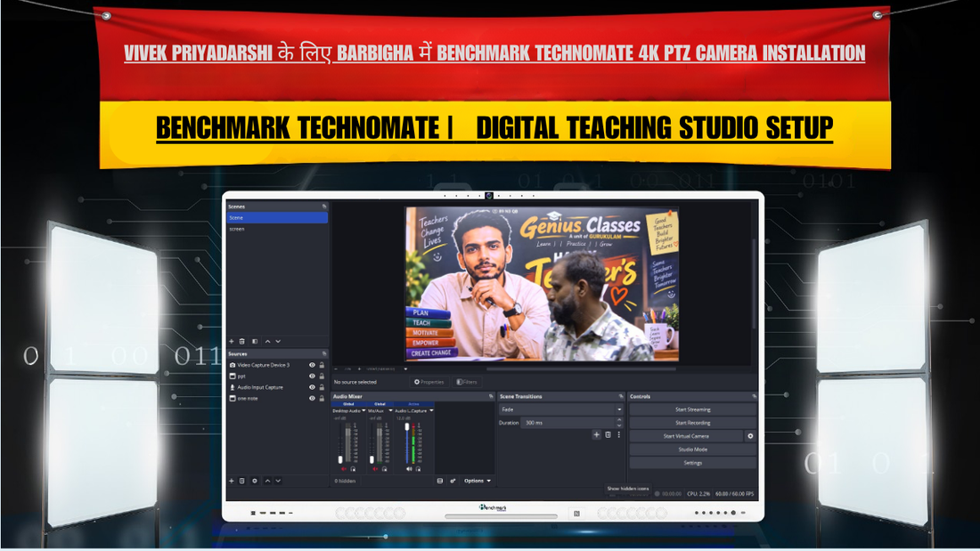Open Desktop Audio channel dropdown arrow

click(363, 411)
